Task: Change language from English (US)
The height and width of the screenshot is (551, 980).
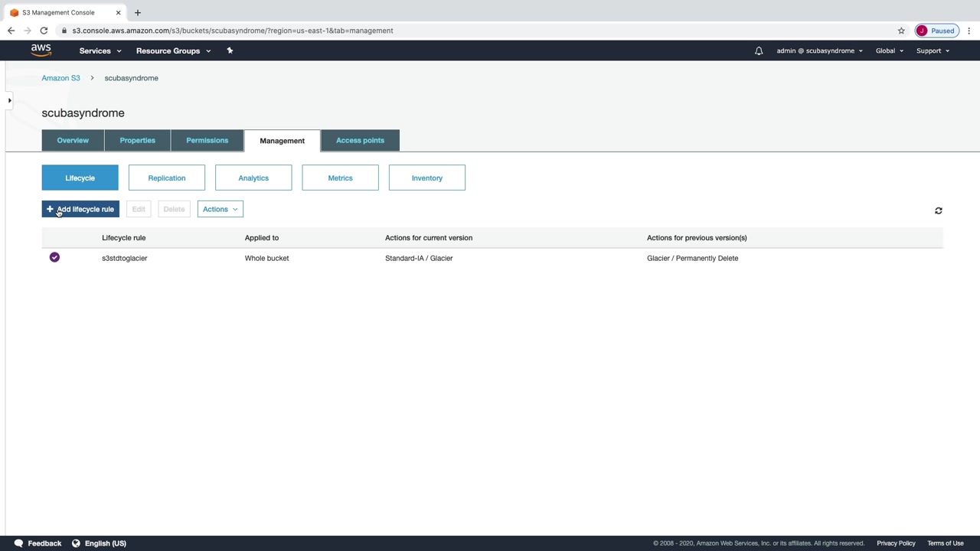Action: click(x=106, y=543)
